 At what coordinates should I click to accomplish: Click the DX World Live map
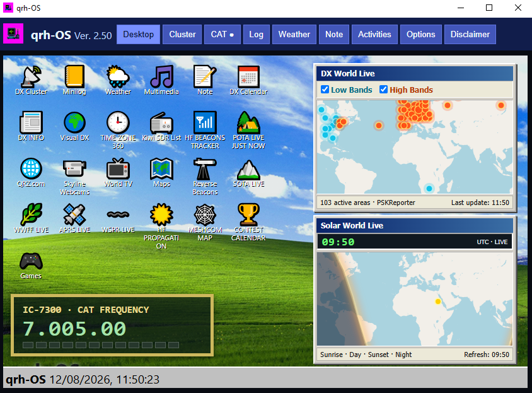coord(415,147)
